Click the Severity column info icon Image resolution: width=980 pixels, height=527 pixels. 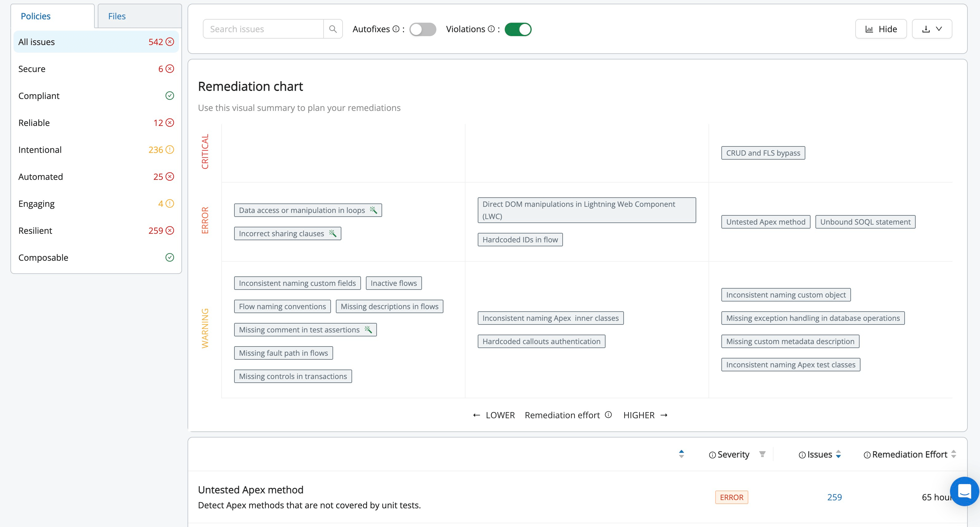coord(712,455)
